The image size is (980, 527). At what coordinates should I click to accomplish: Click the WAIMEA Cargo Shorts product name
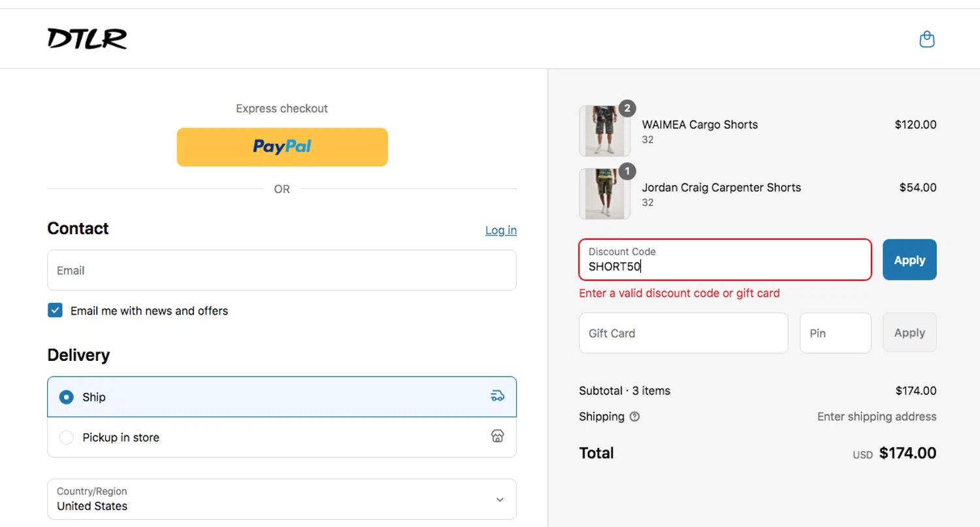(700, 125)
